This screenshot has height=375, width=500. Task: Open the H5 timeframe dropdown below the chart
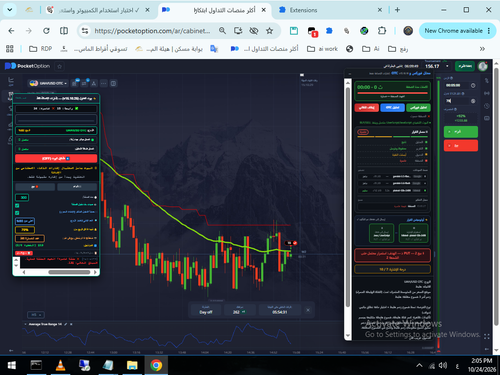click(x=36, y=315)
